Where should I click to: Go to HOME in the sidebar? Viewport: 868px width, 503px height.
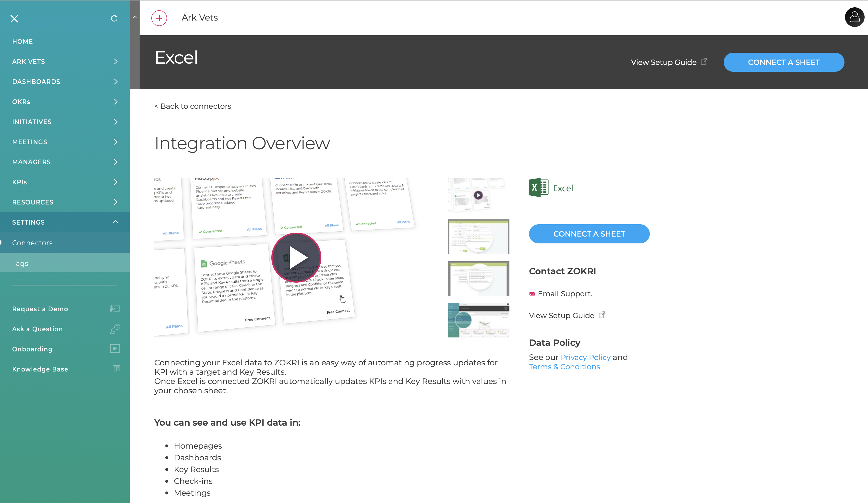coord(22,41)
